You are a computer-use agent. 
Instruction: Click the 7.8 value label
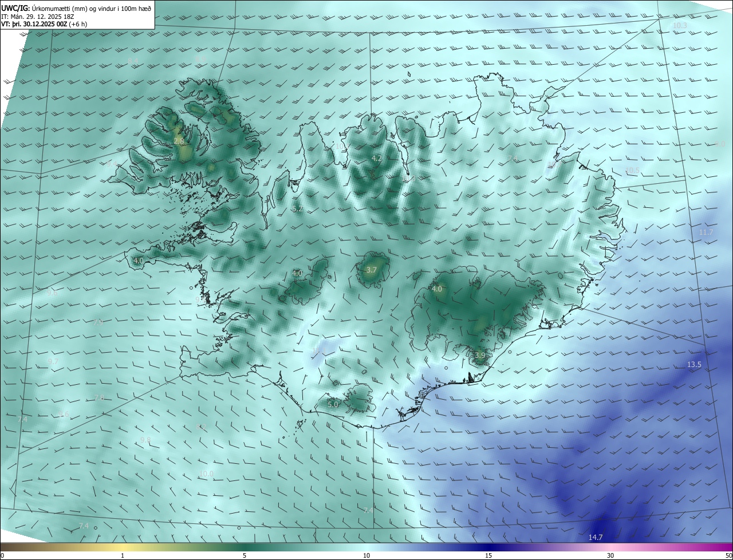point(98,397)
